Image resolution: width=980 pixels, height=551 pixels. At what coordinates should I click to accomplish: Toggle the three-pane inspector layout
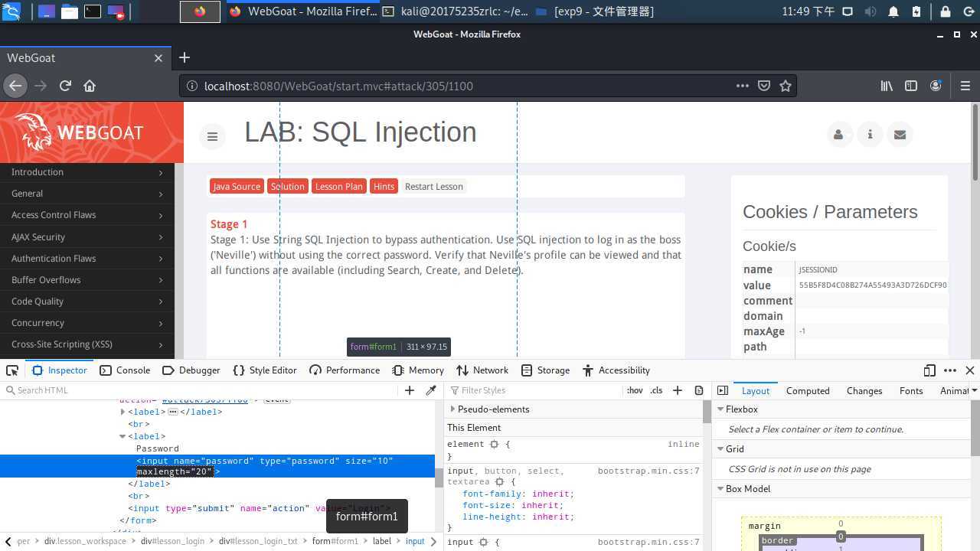pyautogui.click(x=723, y=390)
